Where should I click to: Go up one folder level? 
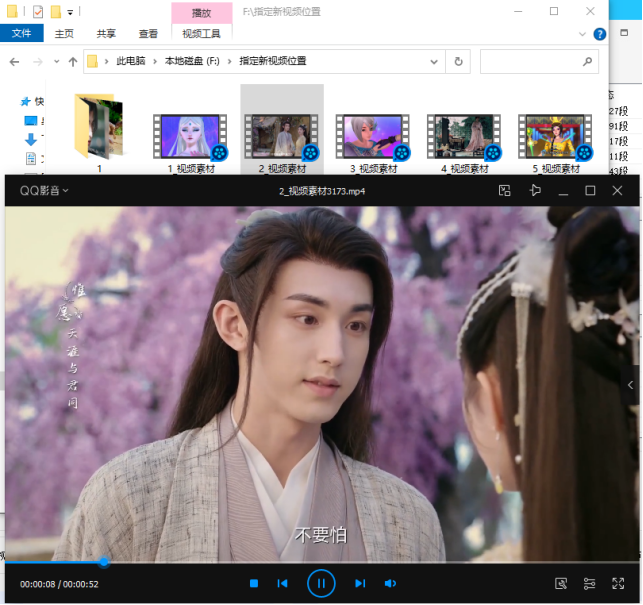[x=73, y=62]
